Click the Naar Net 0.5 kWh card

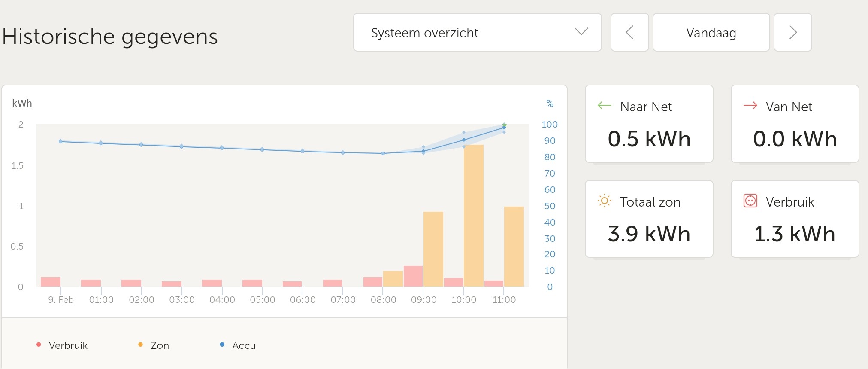(x=649, y=124)
